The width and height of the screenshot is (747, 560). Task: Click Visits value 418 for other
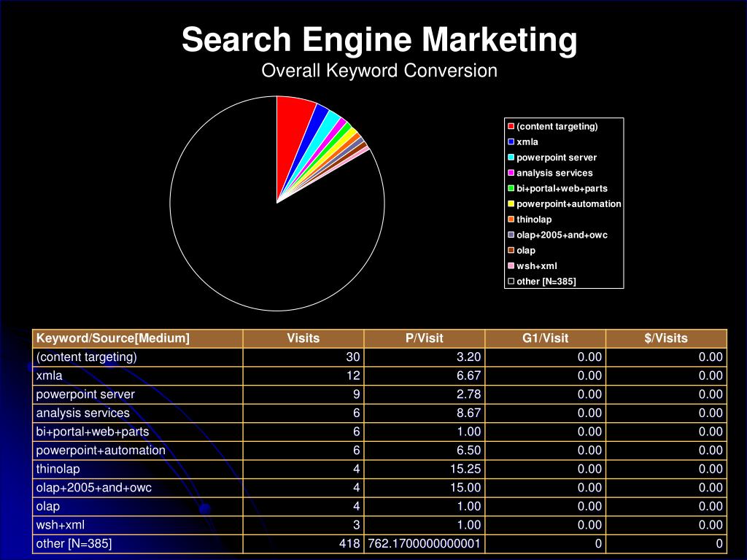(349, 544)
